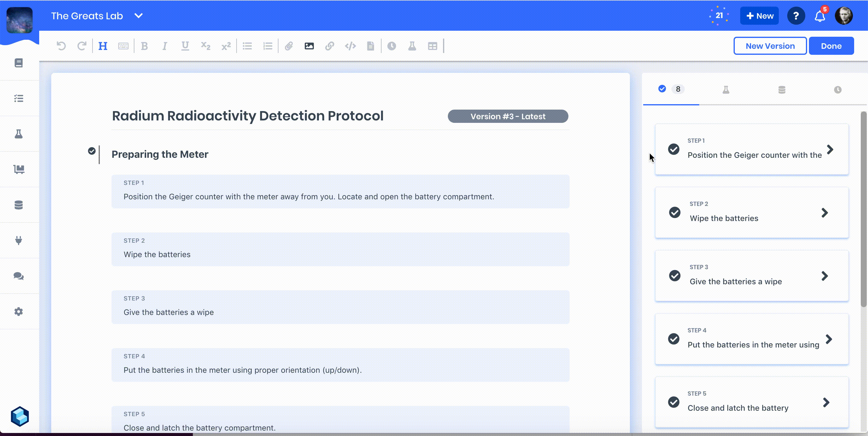
Task: Expand Step 1 chevron in side panel
Action: (x=830, y=149)
